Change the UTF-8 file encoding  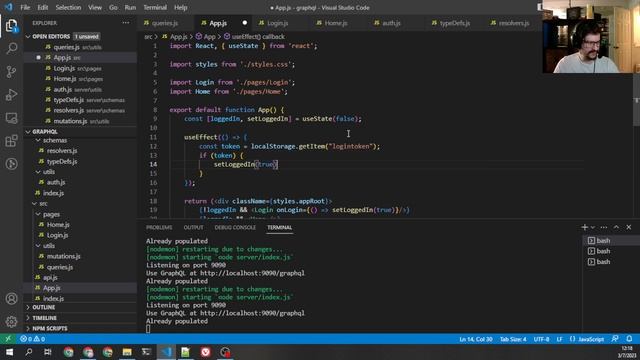(x=541, y=339)
